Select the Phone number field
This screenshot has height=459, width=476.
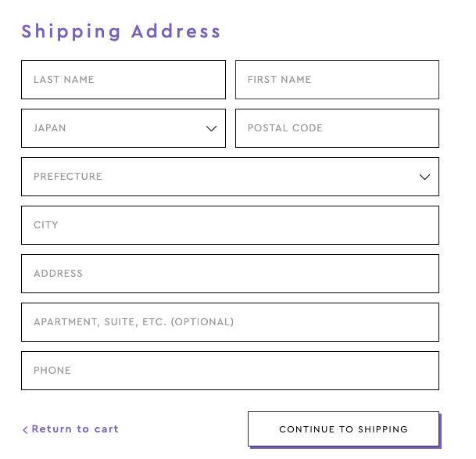(x=230, y=371)
